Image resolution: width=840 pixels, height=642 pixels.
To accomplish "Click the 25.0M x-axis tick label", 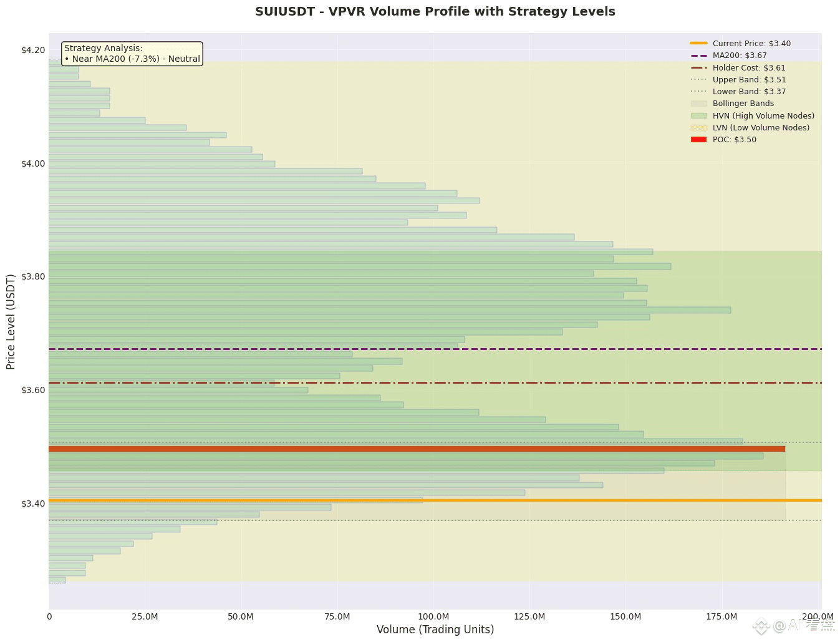I will click(145, 616).
